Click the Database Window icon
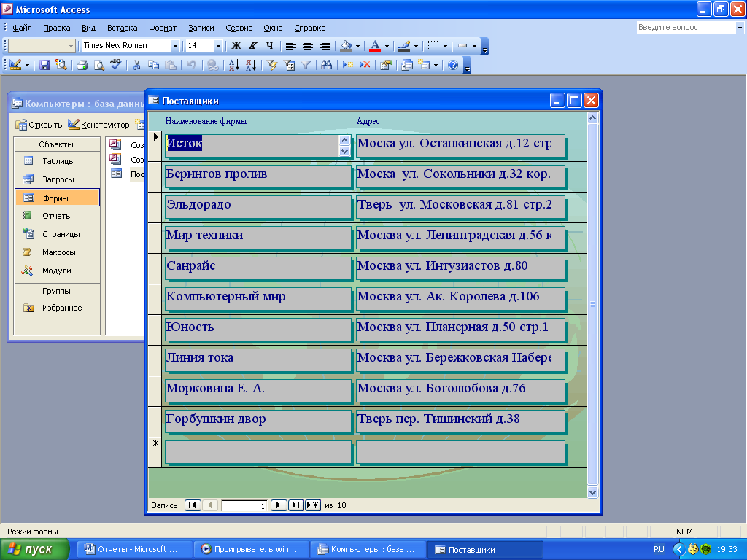Image resolution: width=747 pixels, height=560 pixels. click(407, 65)
